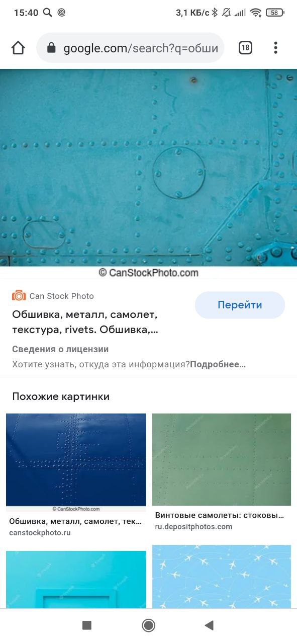Viewport: 297px width, 644px height.
Task: Tap the Перейти button
Action: 240,305
